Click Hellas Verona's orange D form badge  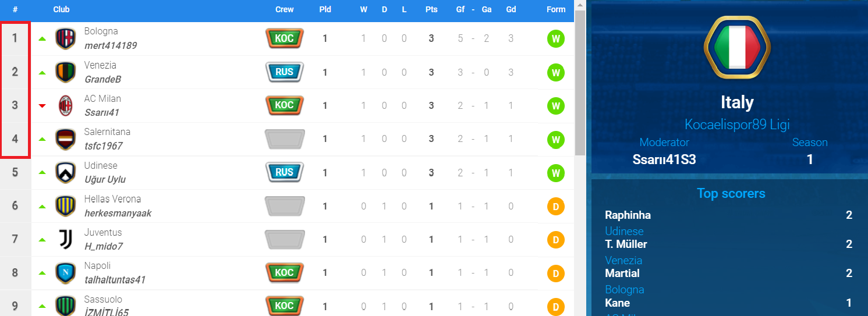[x=556, y=206]
